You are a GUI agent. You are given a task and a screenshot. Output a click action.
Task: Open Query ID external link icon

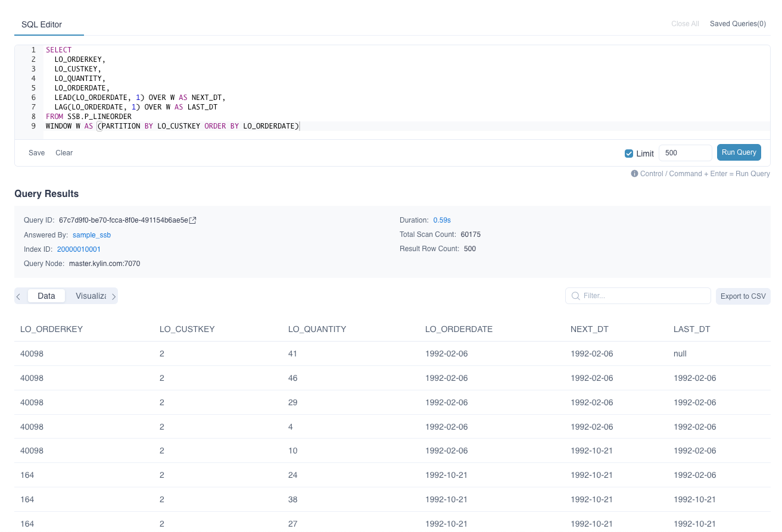point(193,220)
